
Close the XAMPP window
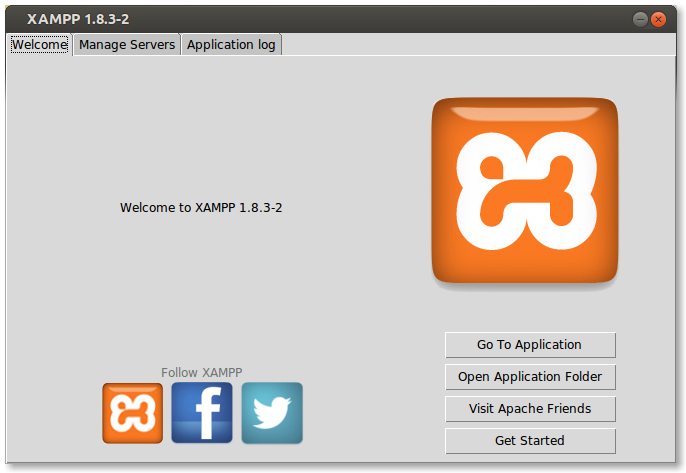tap(658, 19)
